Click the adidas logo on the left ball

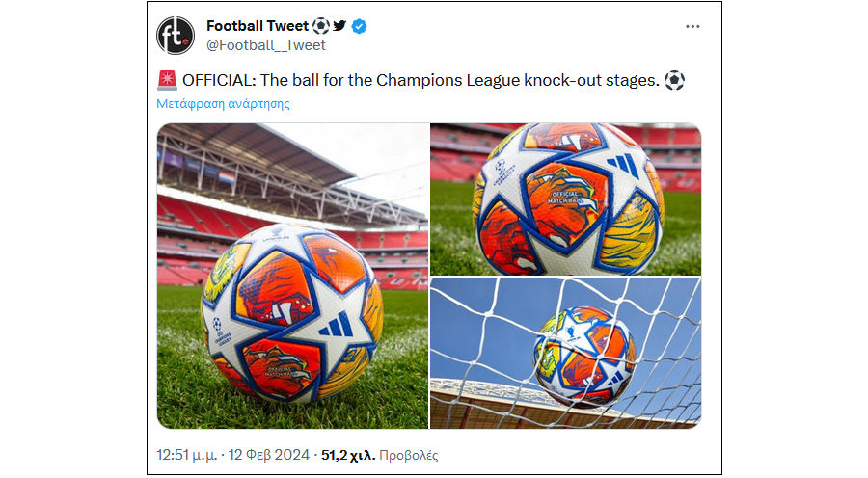click(336, 325)
